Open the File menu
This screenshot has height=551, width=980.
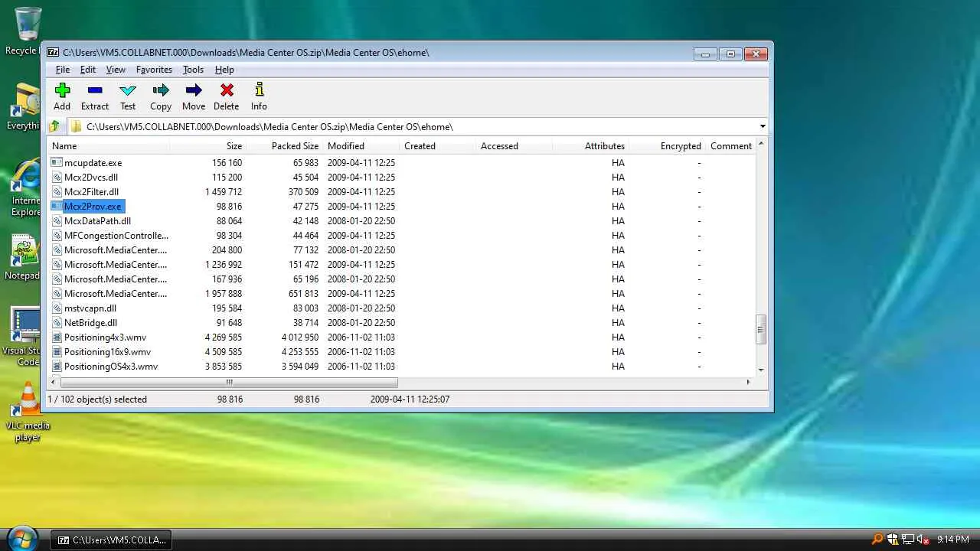63,70
